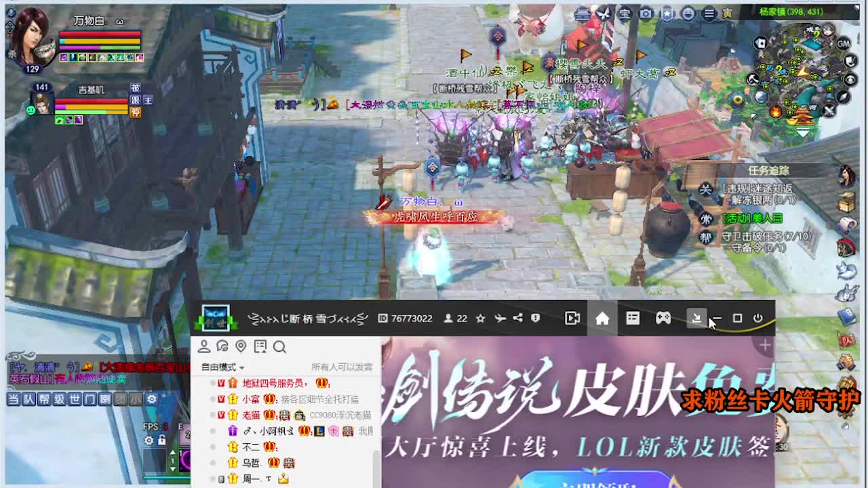
Task: Click the screen recording icon in stream toolbar
Action: pos(572,319)
